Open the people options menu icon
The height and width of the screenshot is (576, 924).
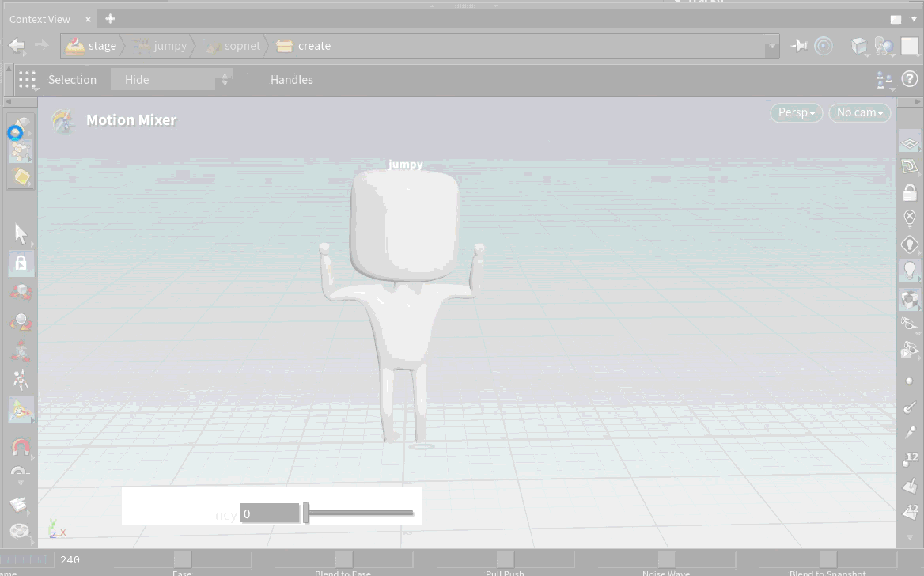point(884,80)
